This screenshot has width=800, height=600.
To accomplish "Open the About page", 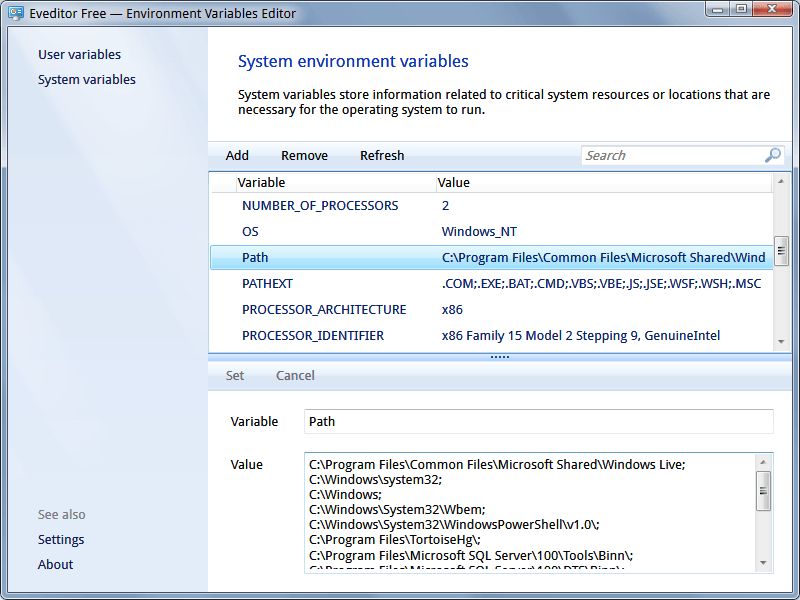I will (55, 564).
